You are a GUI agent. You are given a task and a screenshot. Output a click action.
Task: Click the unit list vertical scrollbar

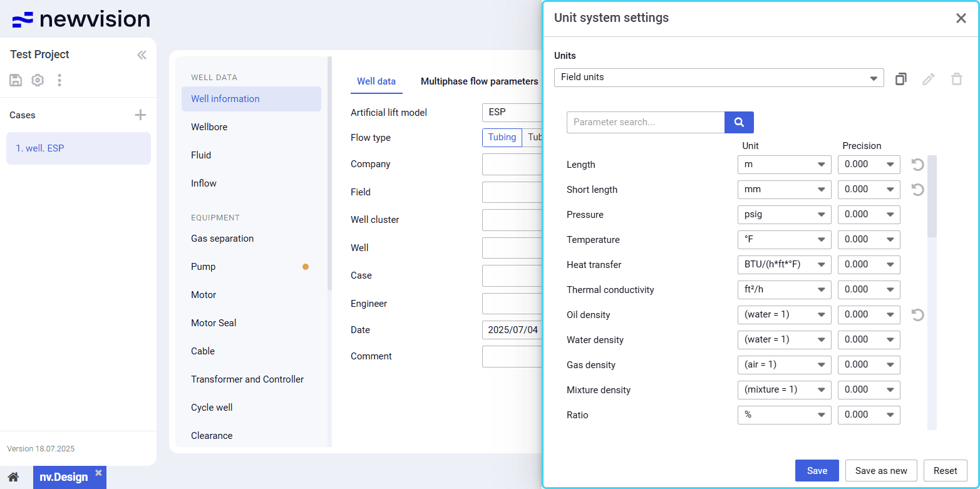click(x=932, y=197)
